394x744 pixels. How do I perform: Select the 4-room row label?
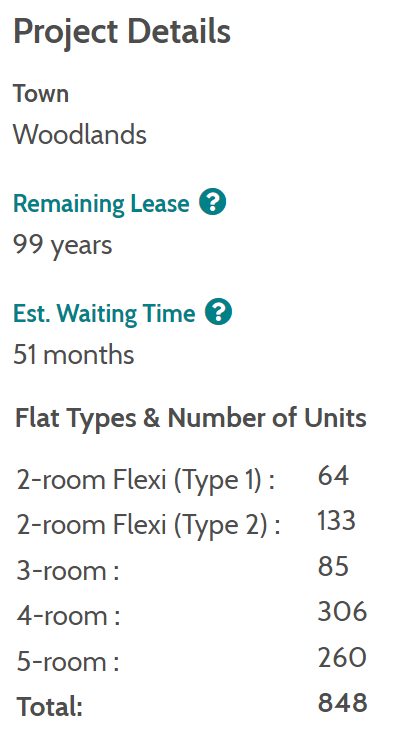tap(68, 616)
